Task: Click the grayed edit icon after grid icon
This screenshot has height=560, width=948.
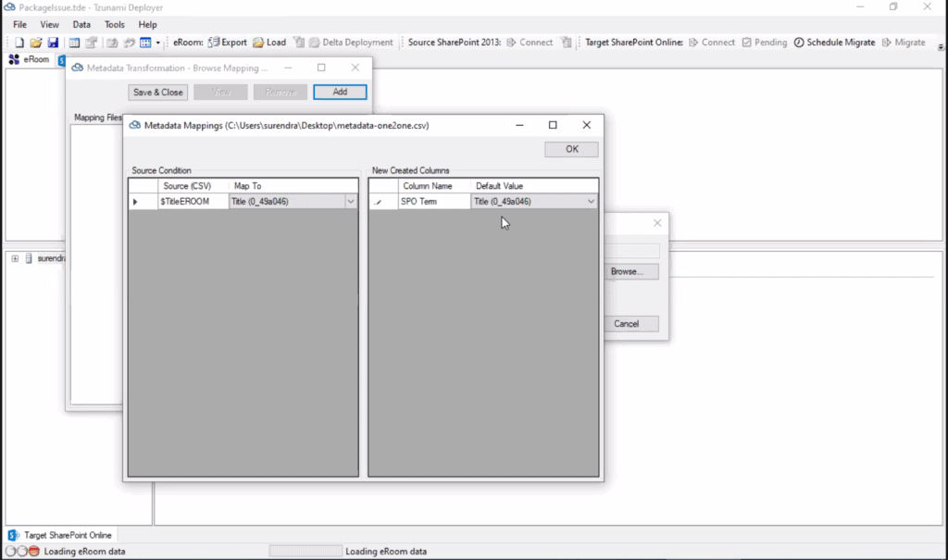Action: pyautogui.click(x=92, y=43)
